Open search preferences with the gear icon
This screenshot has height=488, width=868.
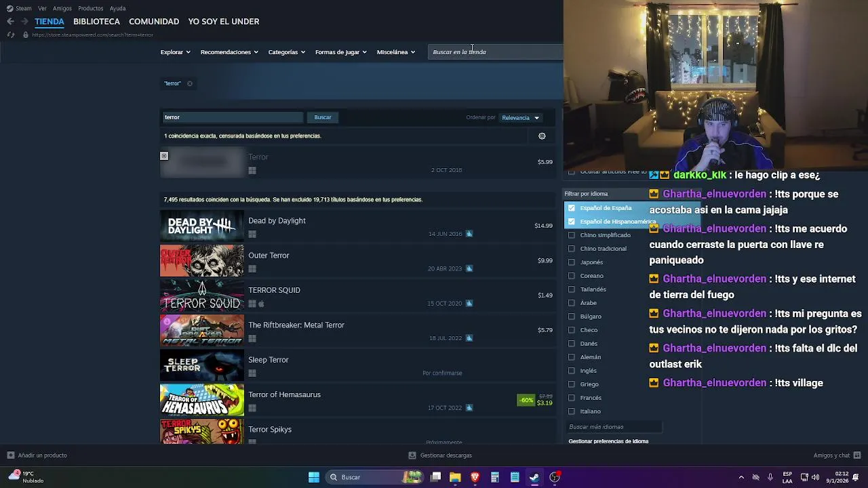pyautogui.click(x=542, y=136)
